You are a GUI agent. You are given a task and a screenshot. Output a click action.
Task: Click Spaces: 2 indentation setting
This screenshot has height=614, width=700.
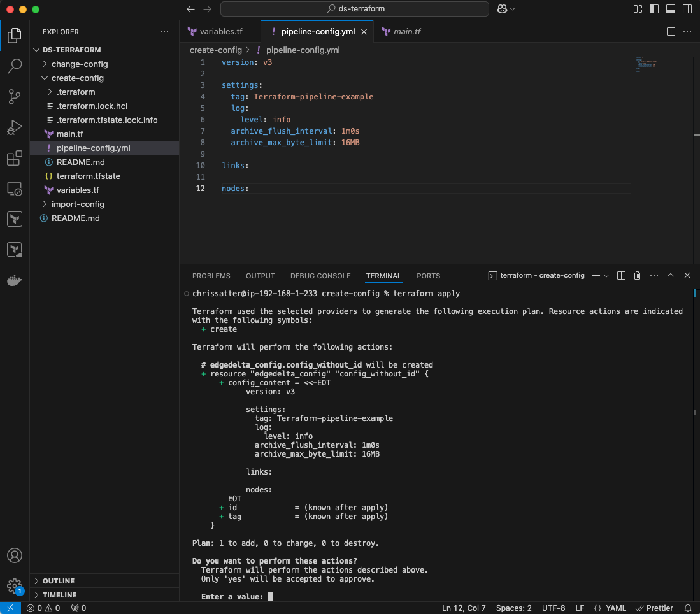pyautogui.click(x=513, y=608)
